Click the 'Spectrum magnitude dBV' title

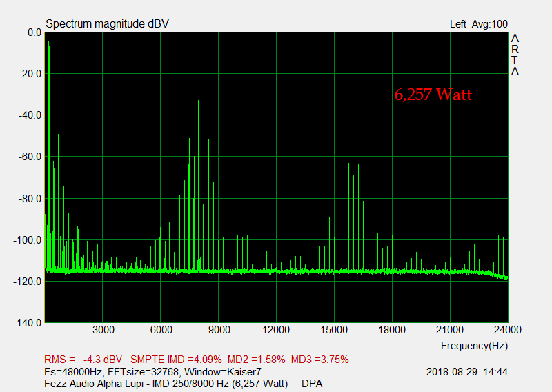pos(108,24)
